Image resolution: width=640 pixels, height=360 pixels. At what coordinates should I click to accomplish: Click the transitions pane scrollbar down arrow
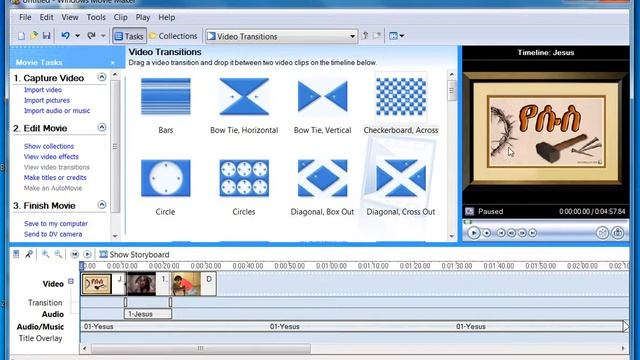[451, 236]
